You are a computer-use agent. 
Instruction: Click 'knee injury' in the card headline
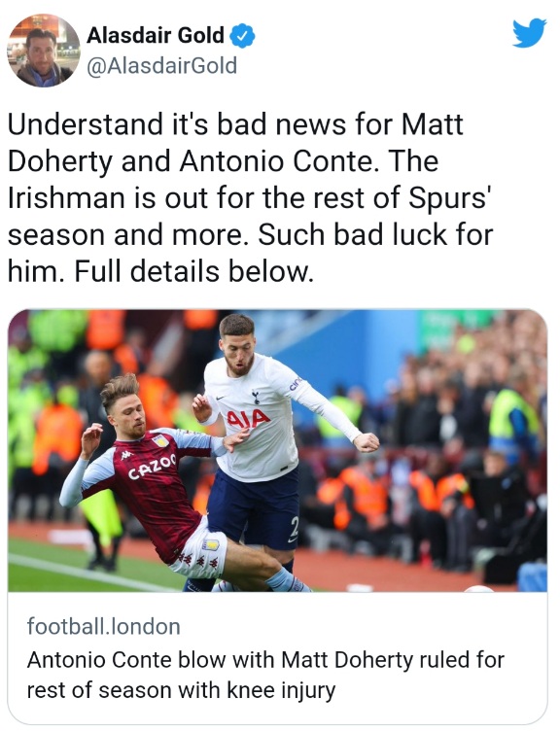click(281, 690)
